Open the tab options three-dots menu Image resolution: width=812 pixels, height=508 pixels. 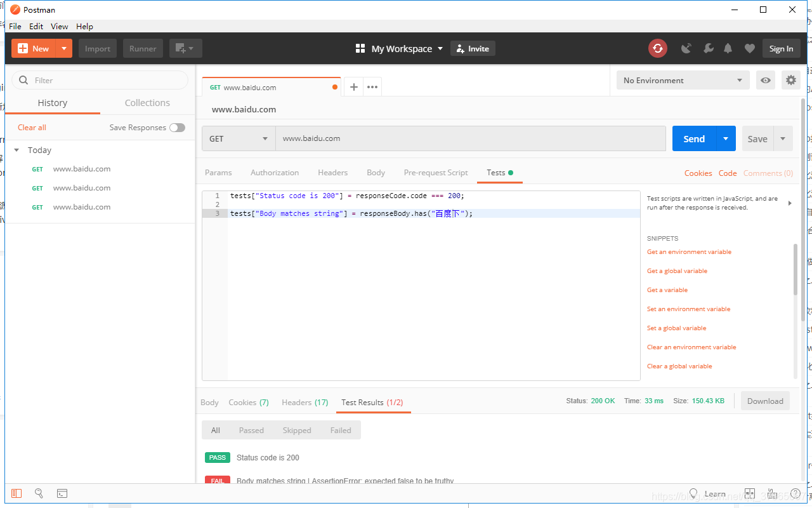372,87
